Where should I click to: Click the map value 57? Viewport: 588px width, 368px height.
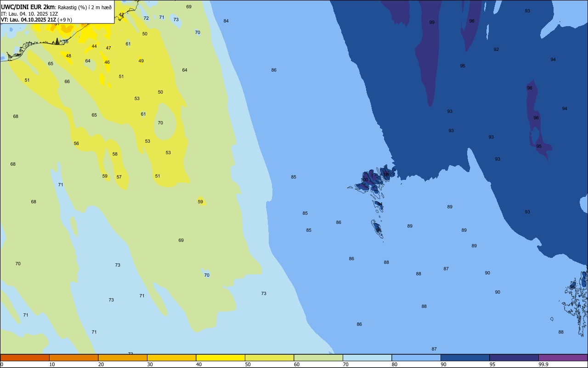[119, 177]
